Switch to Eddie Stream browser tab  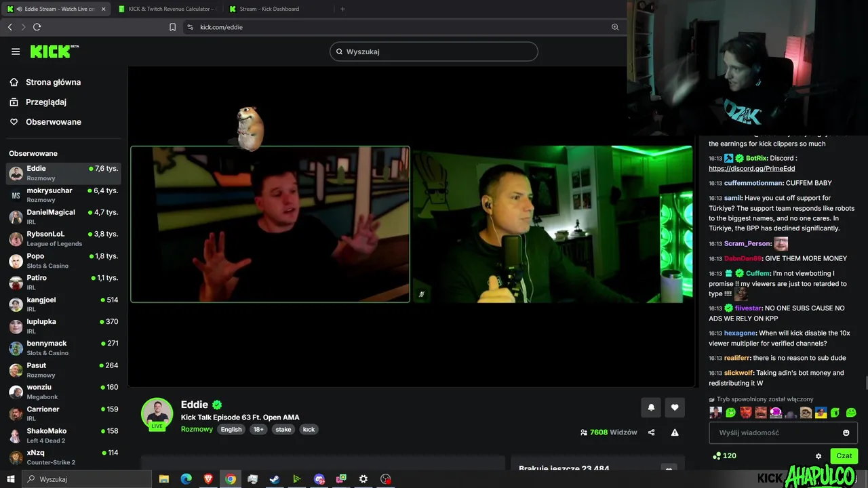point(56,9)
